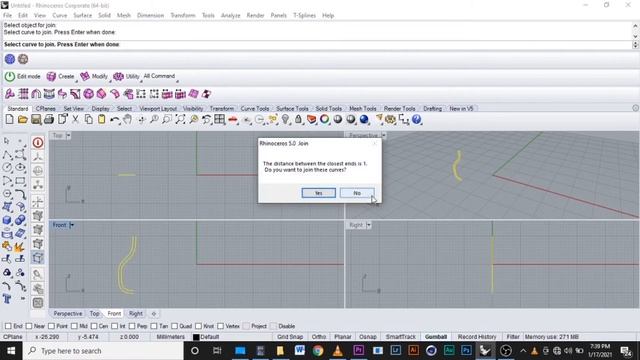640x360 pixels.
Task: Enable the Near osnap checkbox
Action: tap(29, 326)
